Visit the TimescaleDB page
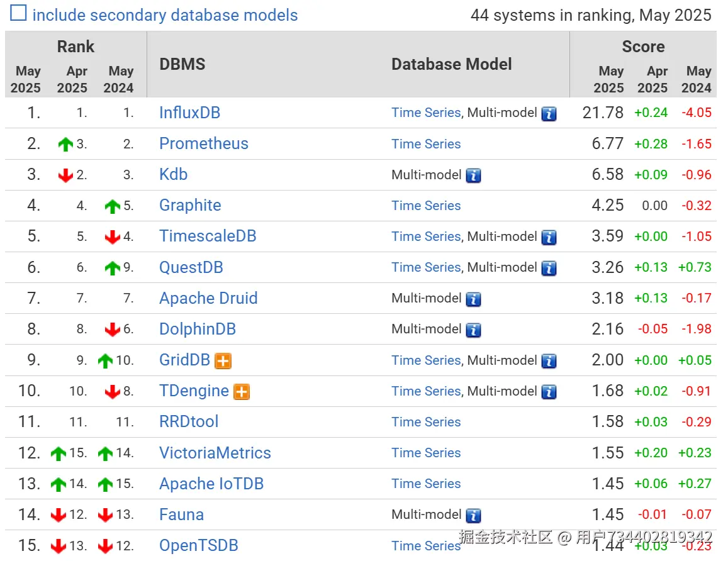 coord(208,236)
